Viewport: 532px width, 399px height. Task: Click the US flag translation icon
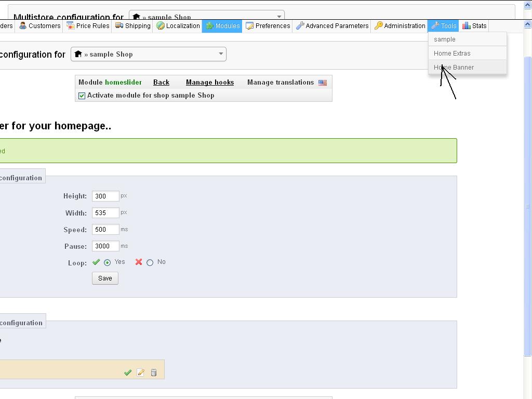click(323, 83)
